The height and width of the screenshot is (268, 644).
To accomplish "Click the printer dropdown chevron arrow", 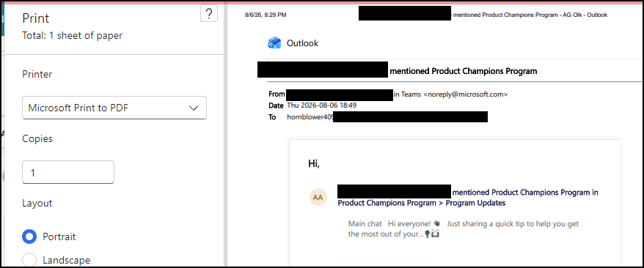I will [194, 108].
